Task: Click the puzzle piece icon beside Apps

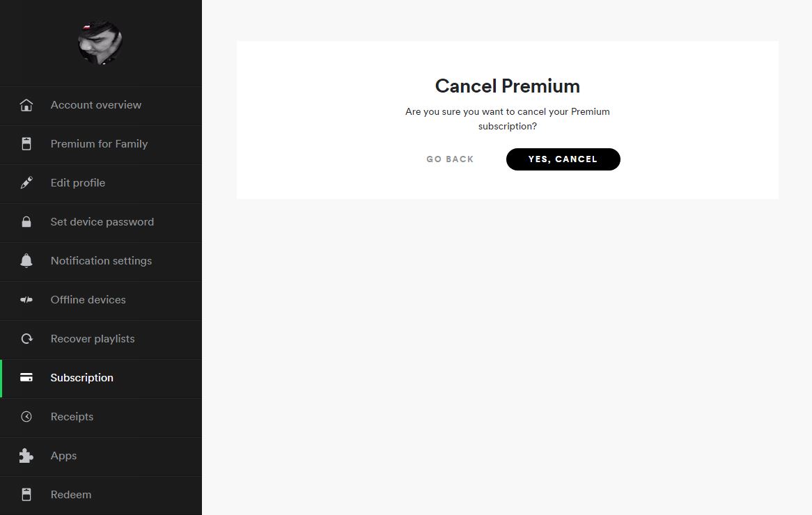Action: (26, 455)
